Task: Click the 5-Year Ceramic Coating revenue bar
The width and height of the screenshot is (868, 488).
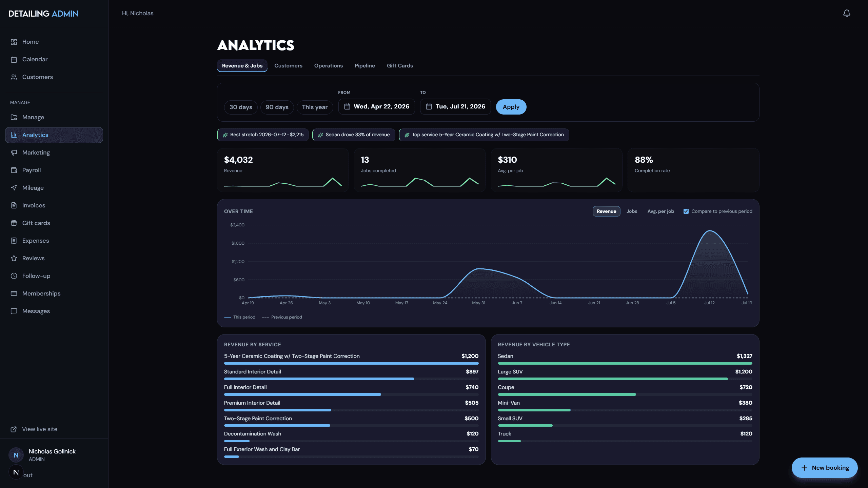Action: pyautogui.click(x=351, y=363)
